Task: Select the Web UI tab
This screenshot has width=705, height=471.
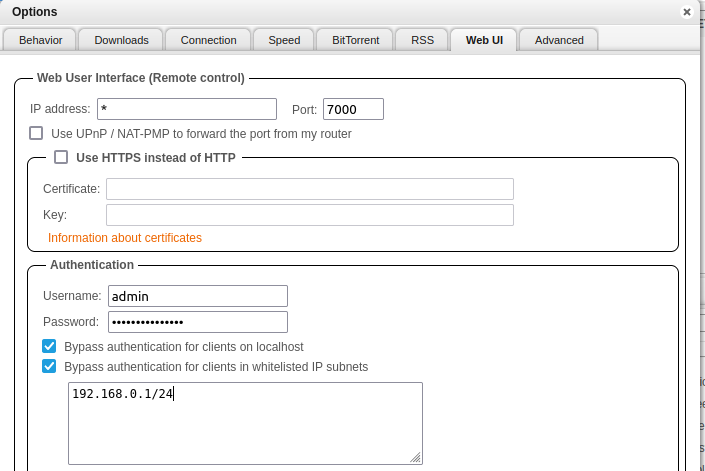Action: coord(484,40)
